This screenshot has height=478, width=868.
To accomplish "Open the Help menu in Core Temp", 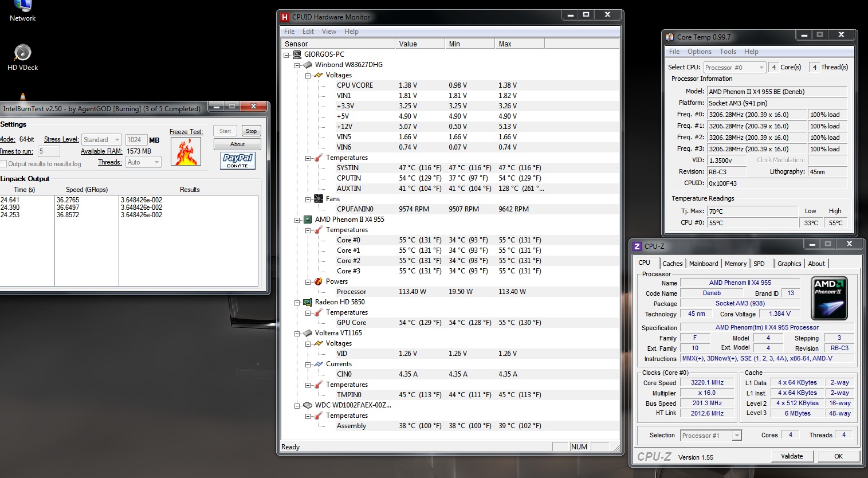I will (x=751, y=52).
